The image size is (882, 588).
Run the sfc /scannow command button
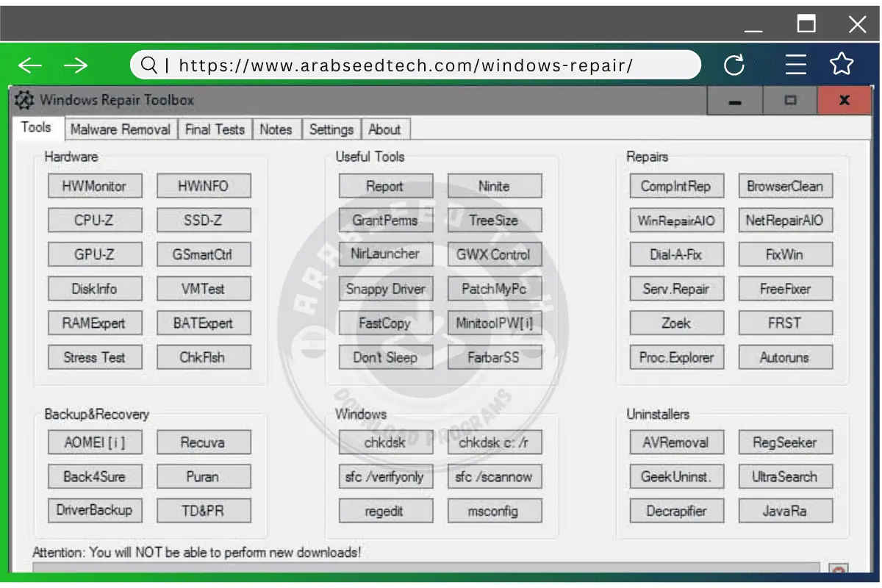click(x=494, y=476)
